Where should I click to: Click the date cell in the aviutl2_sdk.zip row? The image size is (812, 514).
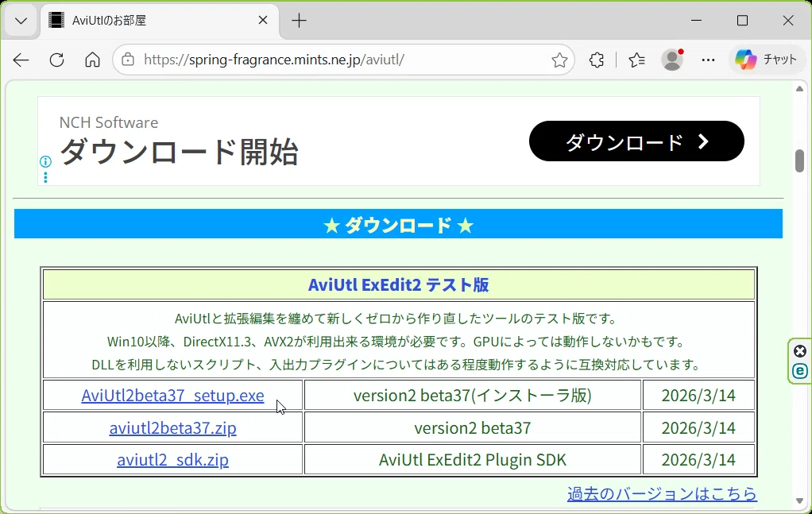pyautogui.click(x=698, y=460)
